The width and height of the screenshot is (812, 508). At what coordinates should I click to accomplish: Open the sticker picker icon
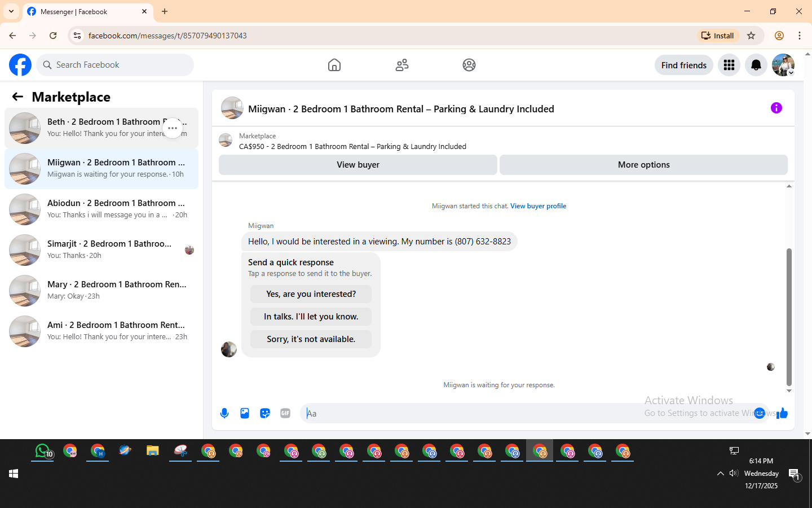pyautogui.click(x=265, y=413)
